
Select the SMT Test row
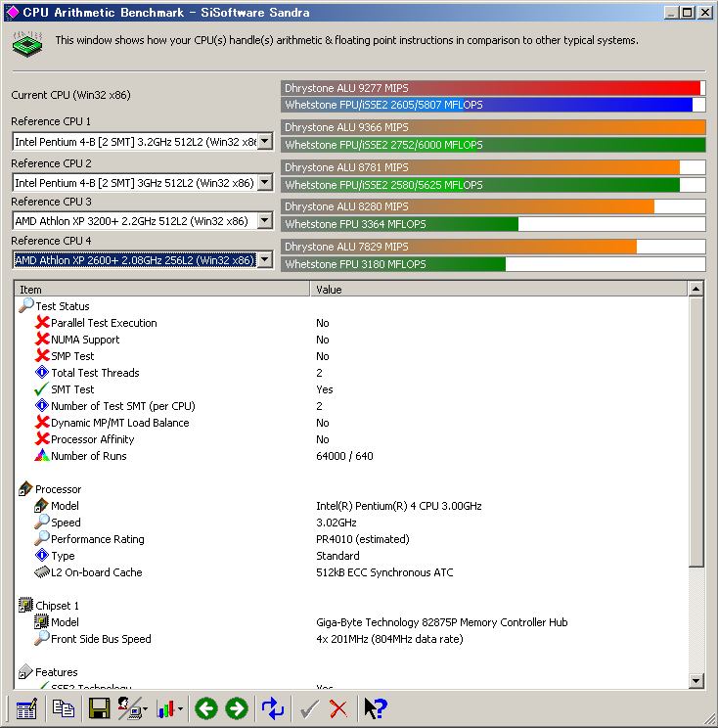tap(72, 389)
